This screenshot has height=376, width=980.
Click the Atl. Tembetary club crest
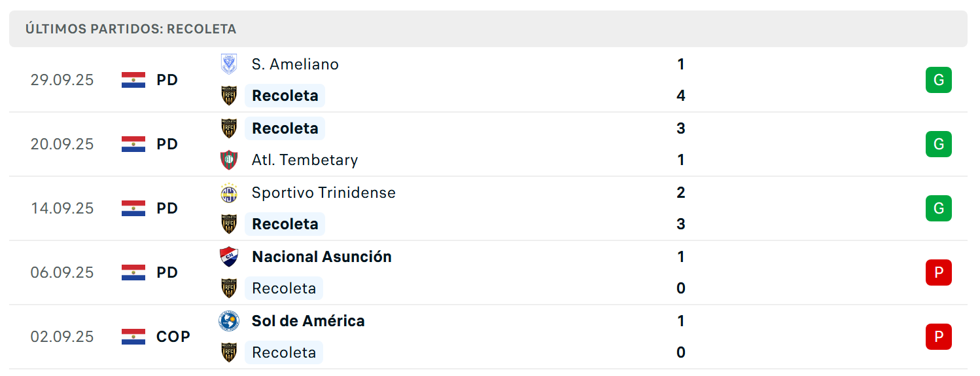click(229, 160)
